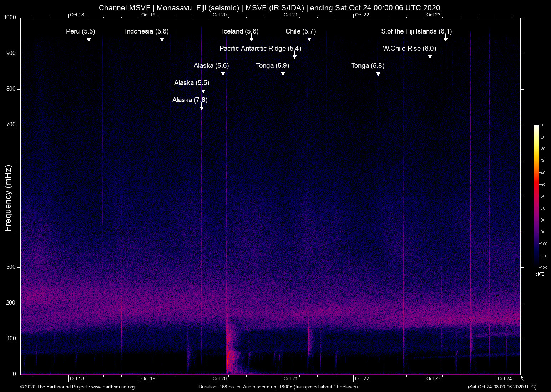Image resolution: width=551 pixels, height=392 pixels.
Task: Click the Iceland (5.6) earthquake label
Action: [240, 31]
